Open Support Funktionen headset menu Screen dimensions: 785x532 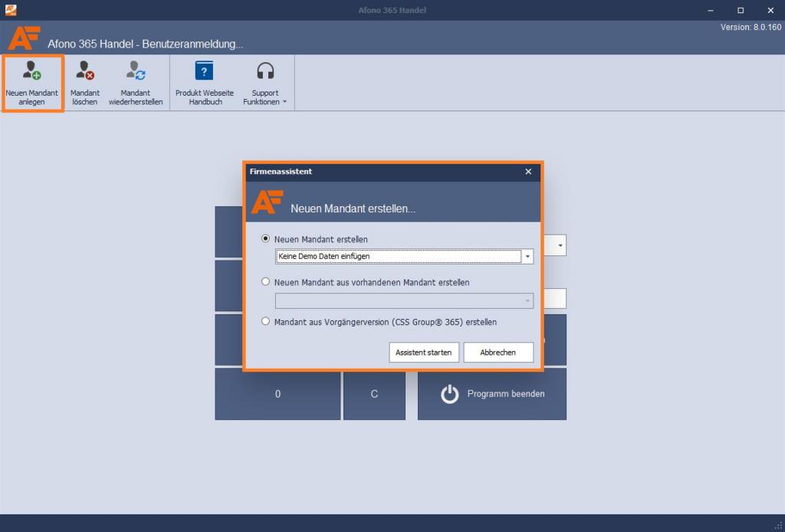(x=265, y=71)
